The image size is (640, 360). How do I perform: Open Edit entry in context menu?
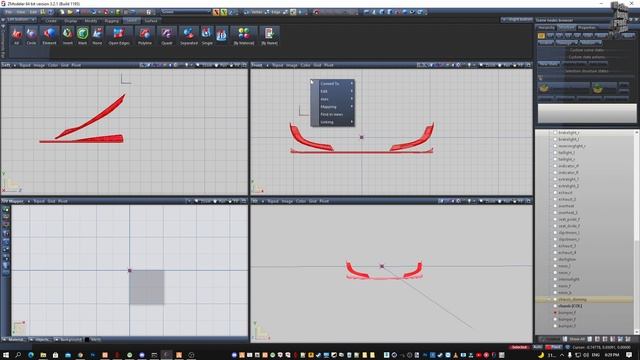(332, 91)
